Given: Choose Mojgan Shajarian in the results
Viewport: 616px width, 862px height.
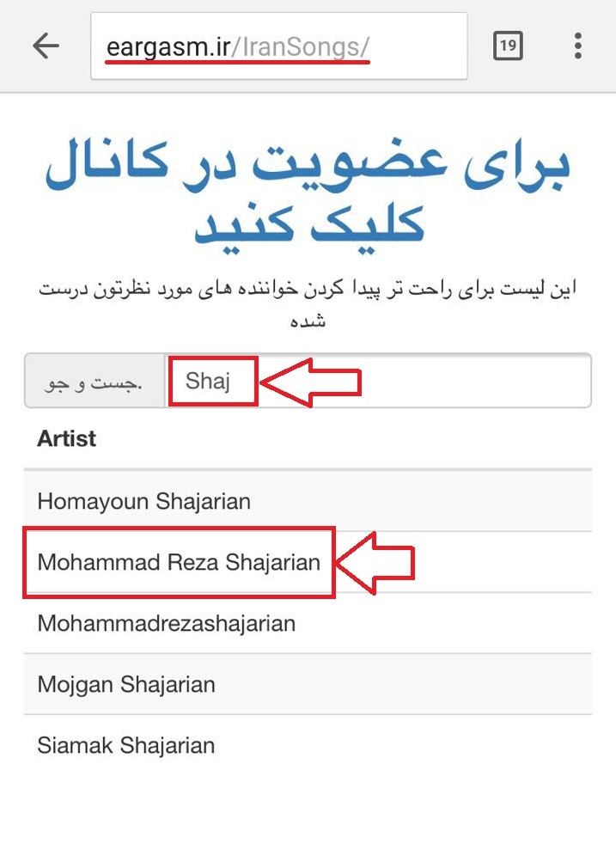Looking at the screenshot, I should coord(308,684).
